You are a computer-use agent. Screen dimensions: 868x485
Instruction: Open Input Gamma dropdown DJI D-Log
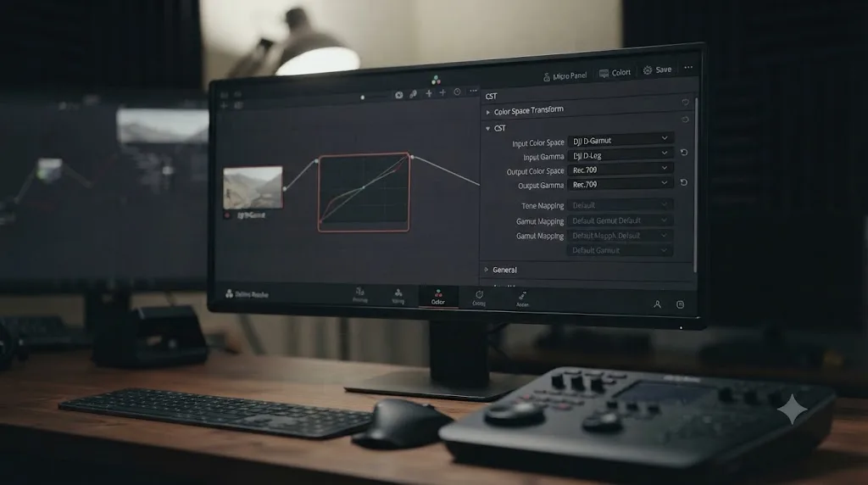[x=620, y=154]
